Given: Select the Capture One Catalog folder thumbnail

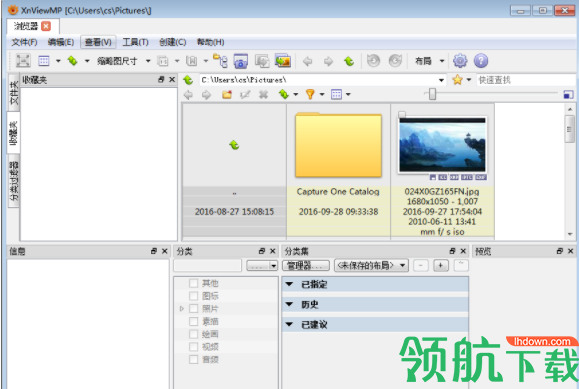Looking at the screenshot, I should click(338, 145).
